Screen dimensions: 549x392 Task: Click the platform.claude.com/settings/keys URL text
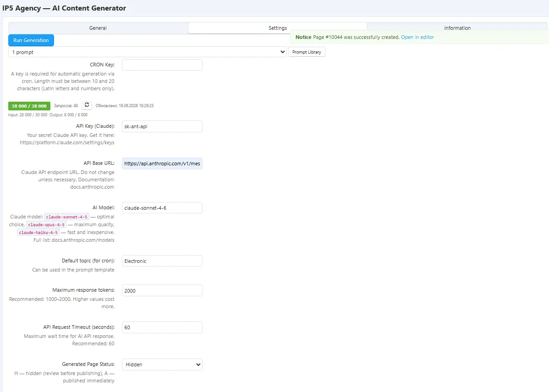(x=67, y=142)
